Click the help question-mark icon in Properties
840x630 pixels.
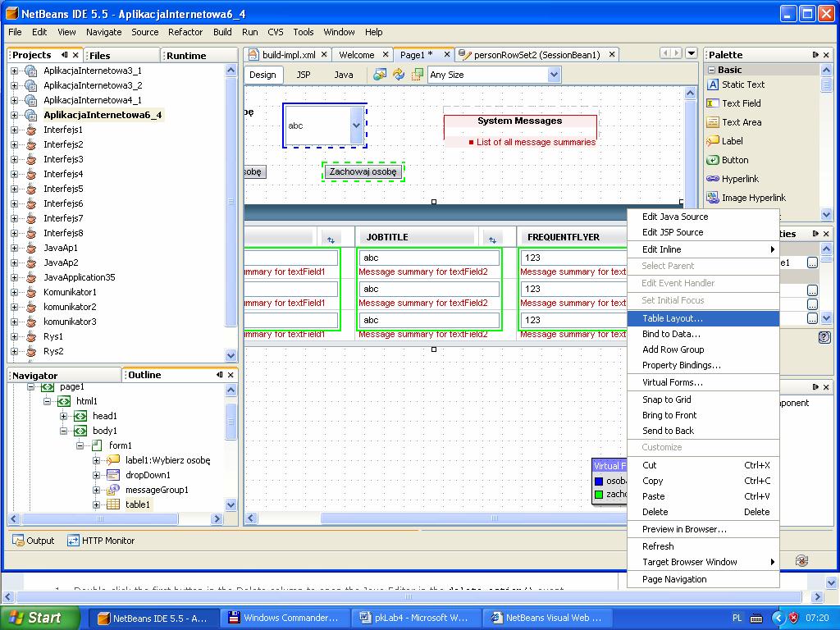pos(824,337)
